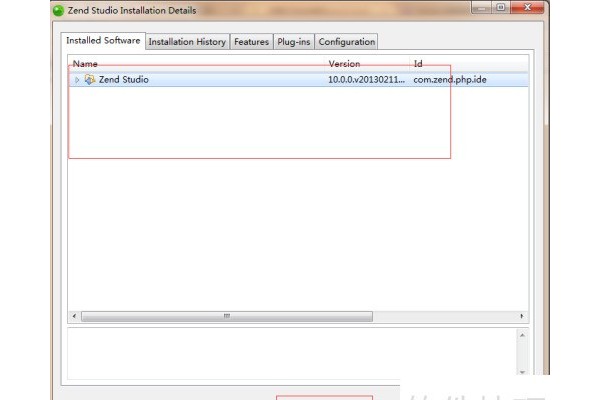Open the Installation History tab
This screenshot has height=400, width=600.
tap(187, 42)
